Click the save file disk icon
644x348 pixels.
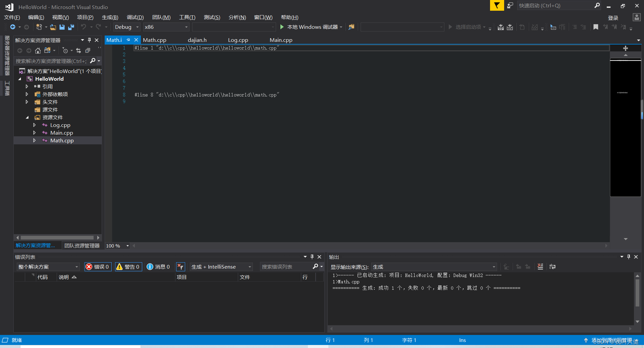click(62, 27)
